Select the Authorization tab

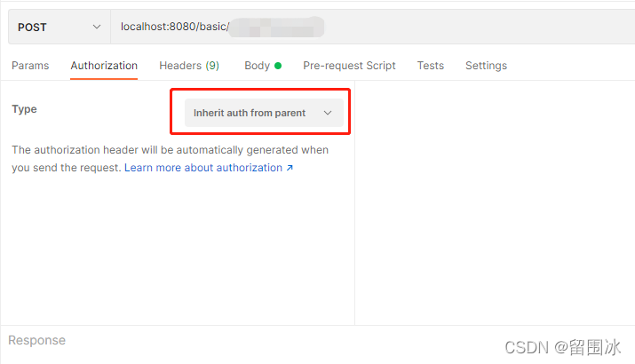coord(104,66)
